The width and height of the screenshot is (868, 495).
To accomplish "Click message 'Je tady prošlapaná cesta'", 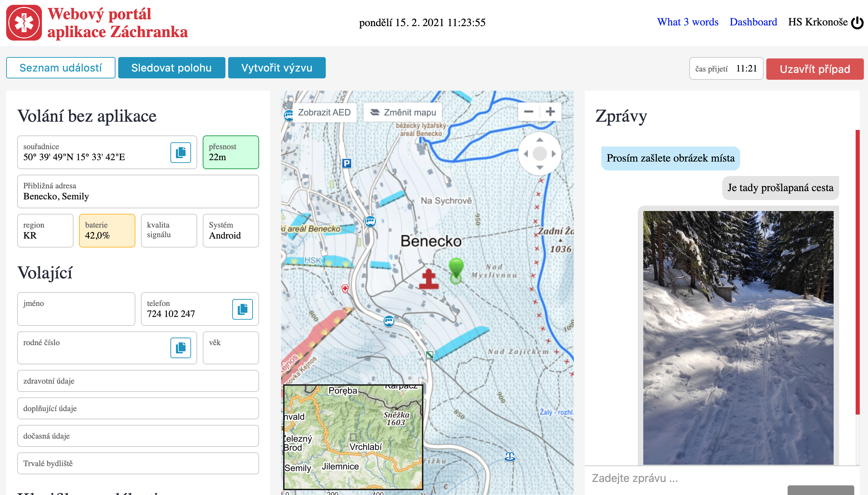I will [781, 188].
